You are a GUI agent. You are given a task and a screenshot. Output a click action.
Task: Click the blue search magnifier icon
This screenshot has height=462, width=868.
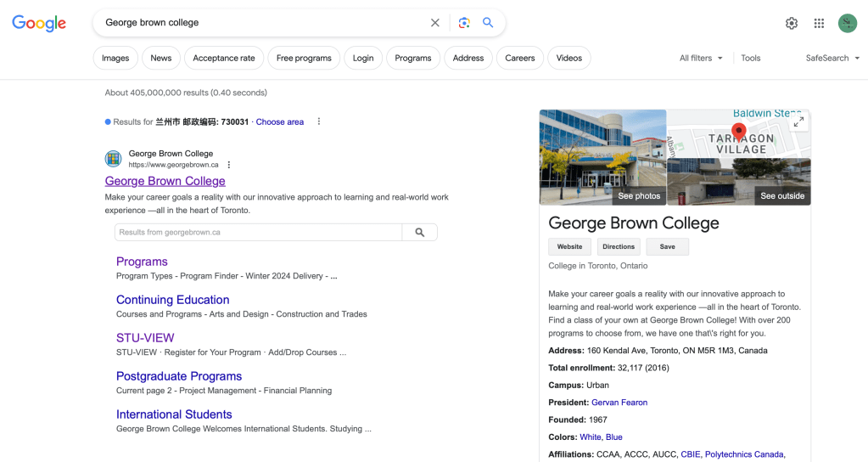point(488,23)
